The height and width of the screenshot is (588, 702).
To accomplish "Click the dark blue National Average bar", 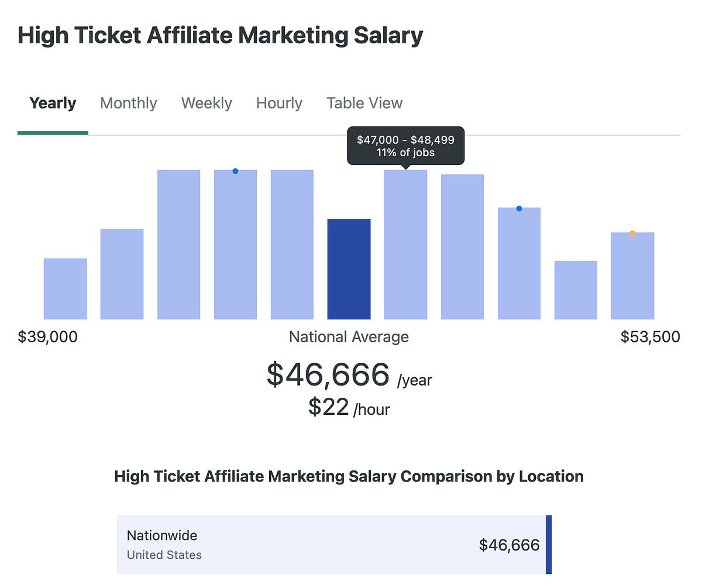I will 349,269.
